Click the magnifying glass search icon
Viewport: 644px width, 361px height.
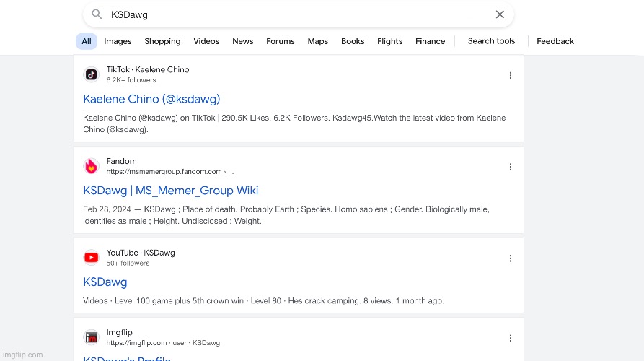97,14
